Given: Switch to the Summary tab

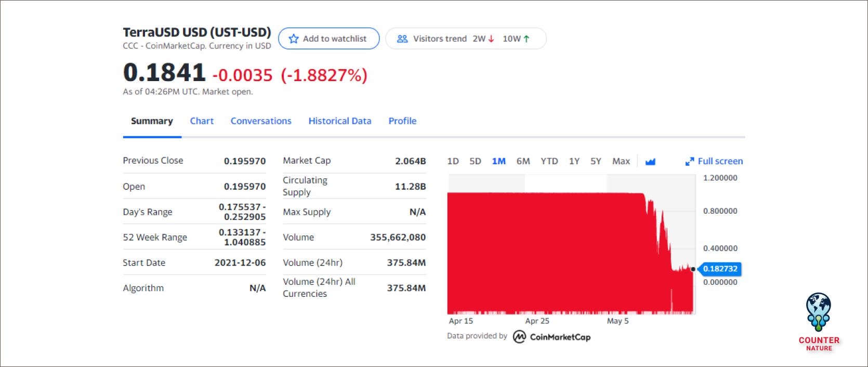Looking at the screenshot, I should point(152,121).
